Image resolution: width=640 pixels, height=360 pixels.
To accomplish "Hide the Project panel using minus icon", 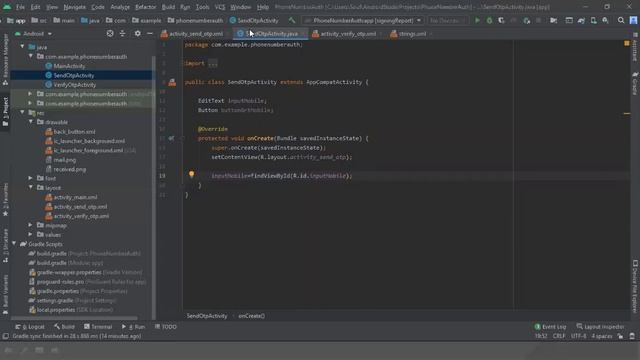I will tap(150, 33).
